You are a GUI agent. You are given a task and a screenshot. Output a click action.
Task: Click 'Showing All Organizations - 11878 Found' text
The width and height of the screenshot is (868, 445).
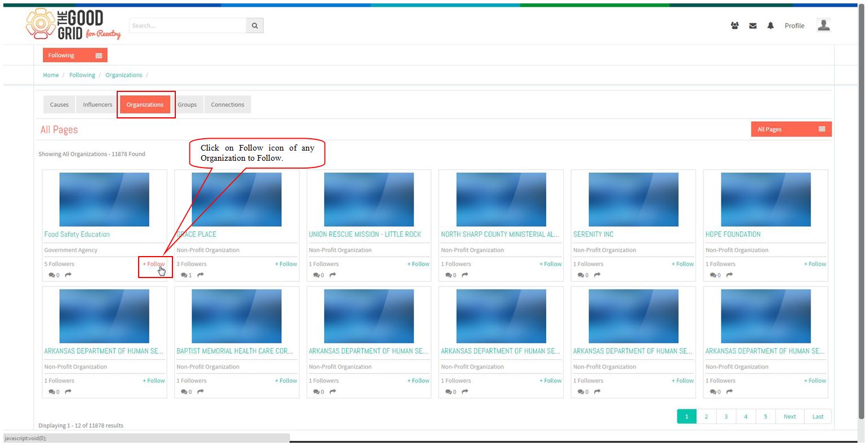coord(92,154)
